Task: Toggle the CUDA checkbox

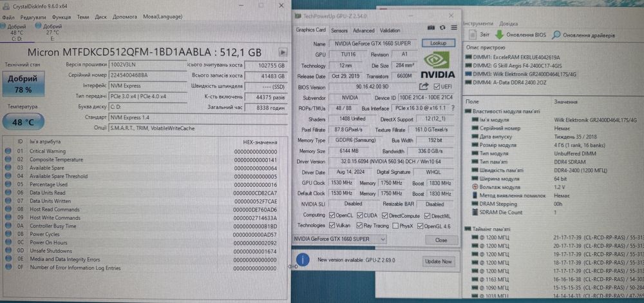Action: (360, 215)
